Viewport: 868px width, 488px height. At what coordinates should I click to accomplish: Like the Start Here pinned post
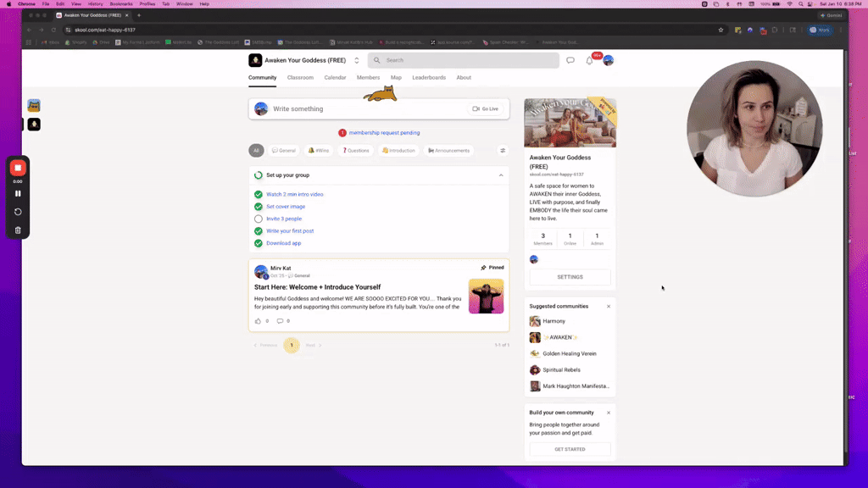[258, 321]
